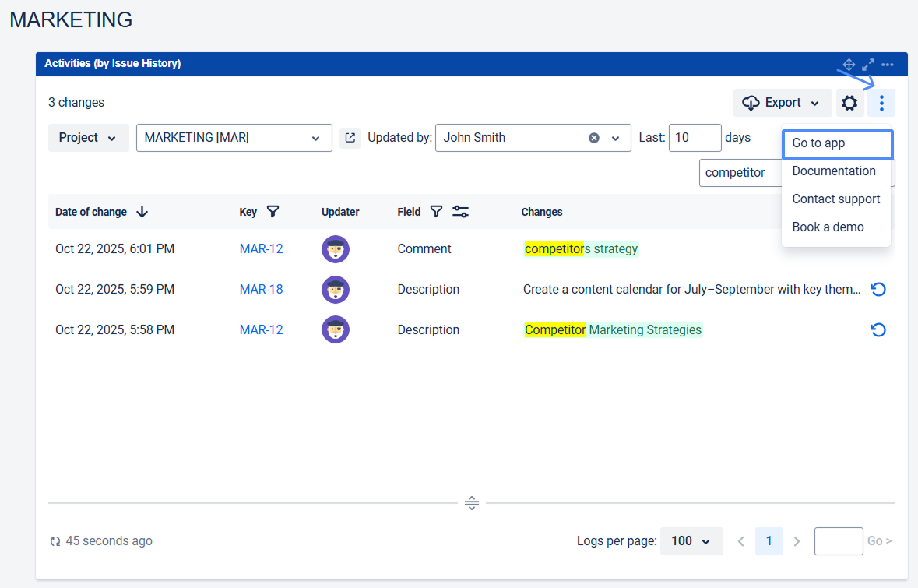Click the Field column filter icon
The image size is (918, 588).
coord(436,212)
